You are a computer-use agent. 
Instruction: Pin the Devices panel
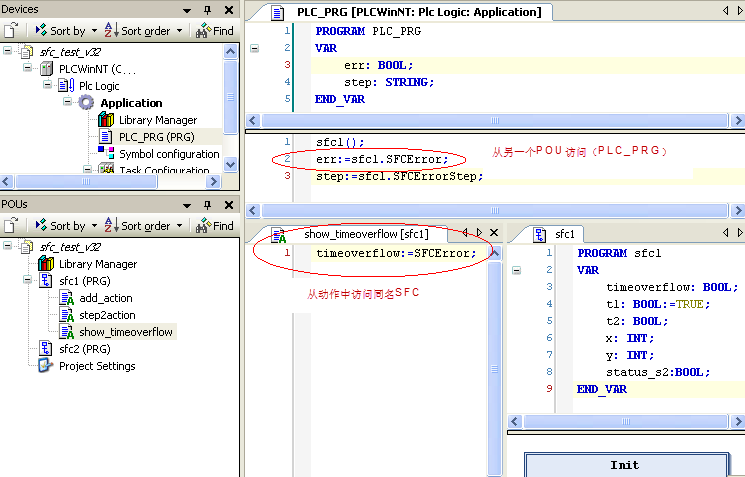[207, 10]
